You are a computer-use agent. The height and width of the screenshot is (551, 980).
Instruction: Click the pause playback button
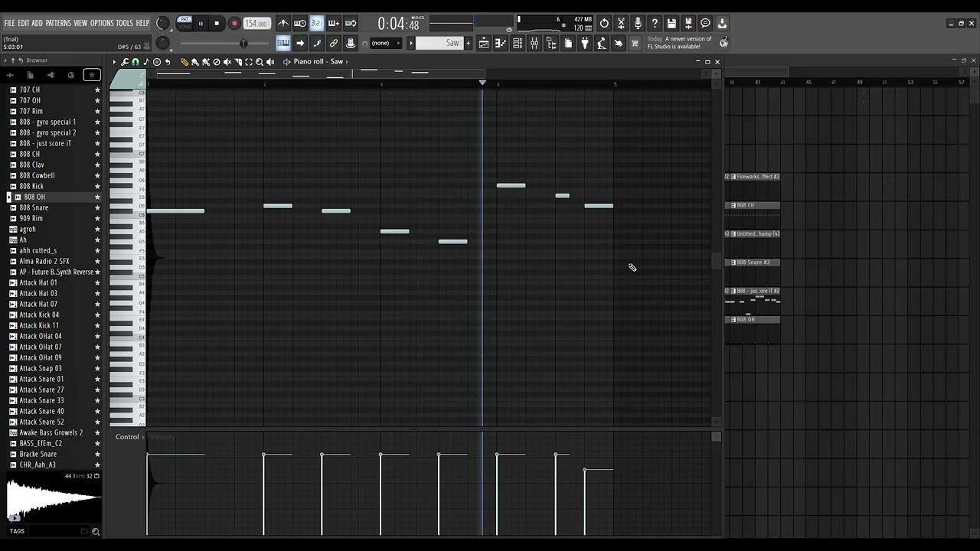(x=201, y=24)
